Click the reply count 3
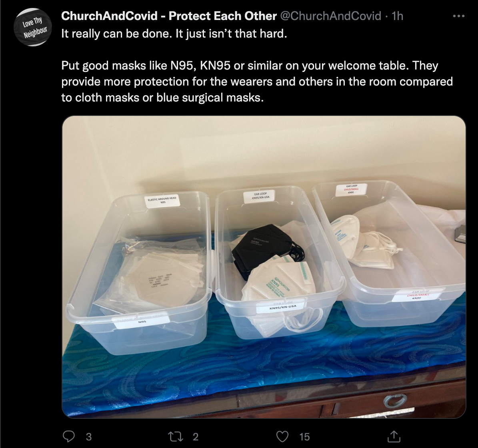478x448 pixels. (88, 437)
